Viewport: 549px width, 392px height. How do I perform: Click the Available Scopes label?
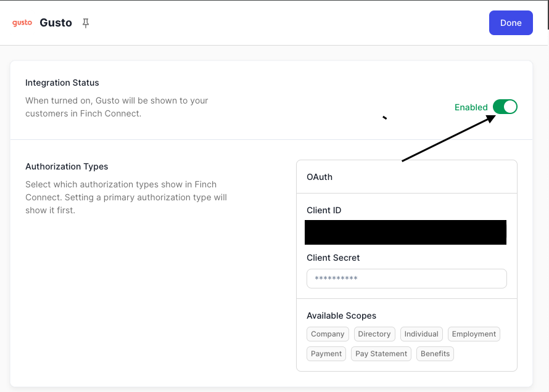[x=341, y=316]
